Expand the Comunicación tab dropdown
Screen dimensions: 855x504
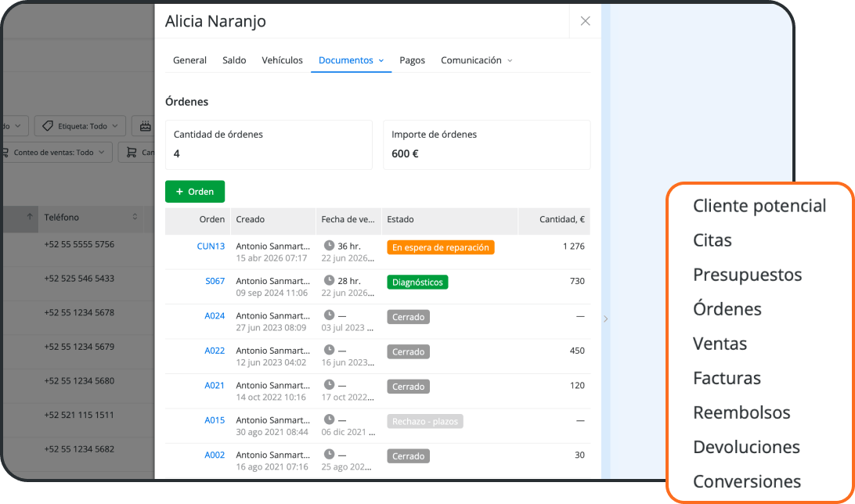tap(477, 60)
